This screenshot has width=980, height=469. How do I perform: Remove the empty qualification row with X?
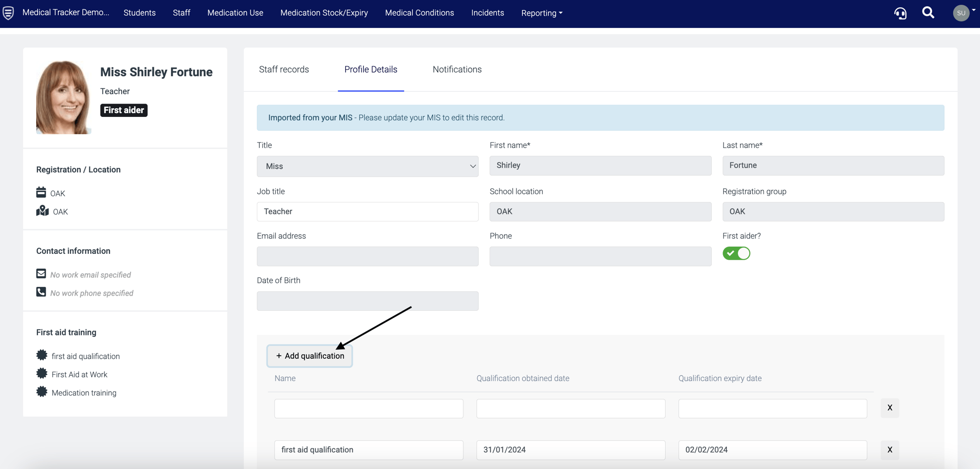pos(890,408)
